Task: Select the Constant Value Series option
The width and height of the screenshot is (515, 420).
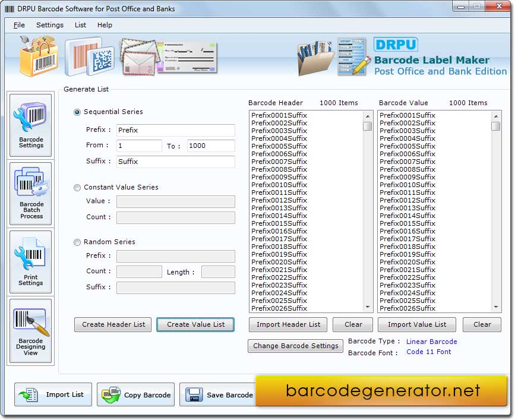Action: [77, 188]
